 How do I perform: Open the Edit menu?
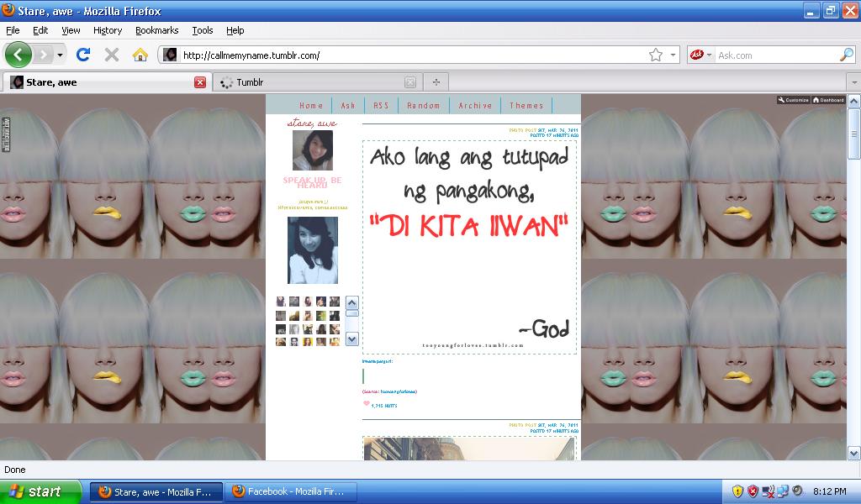(x=40, y=31)
